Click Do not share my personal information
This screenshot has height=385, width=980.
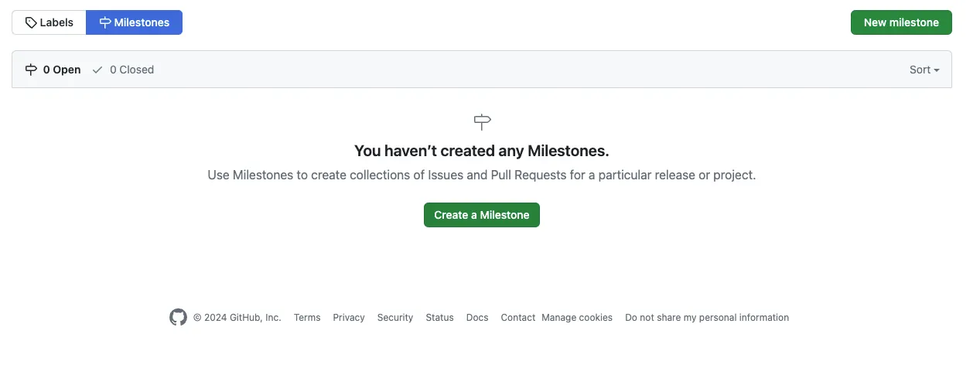[x=707, y=318]
